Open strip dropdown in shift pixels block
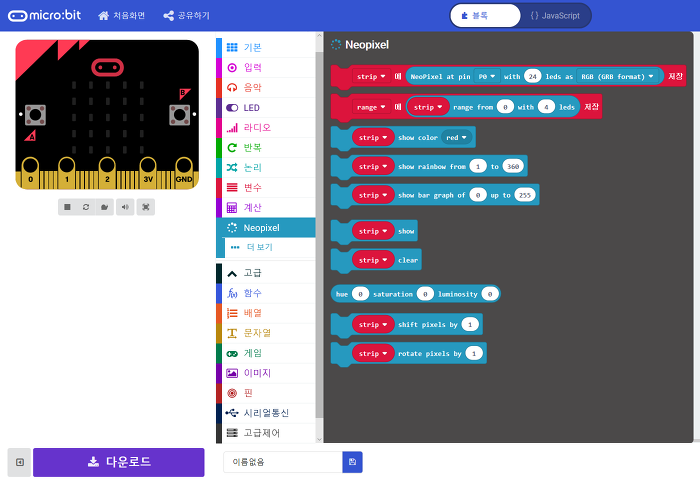The width and height of the screenshot is (700, 479). click(x=373, y=325)
